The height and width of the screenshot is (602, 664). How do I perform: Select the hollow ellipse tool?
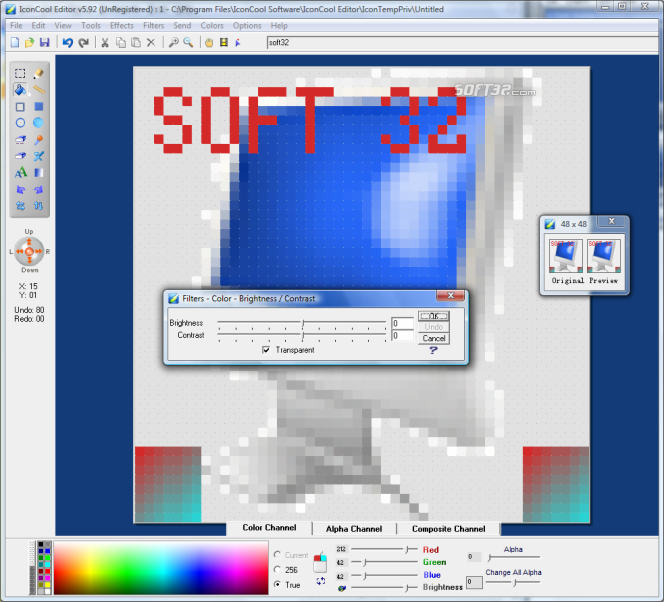pyautogui.click(x=20, y=123)
